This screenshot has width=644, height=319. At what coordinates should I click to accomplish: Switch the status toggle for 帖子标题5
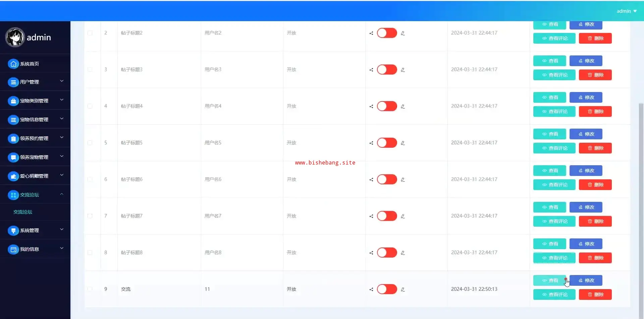(387, 143)
